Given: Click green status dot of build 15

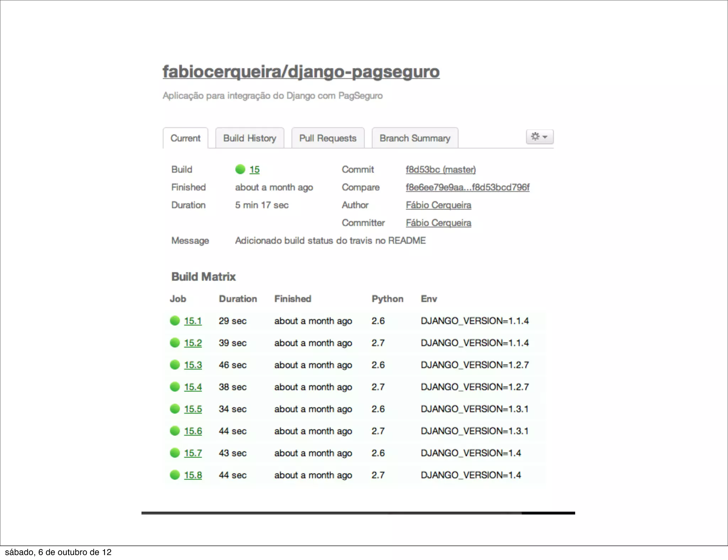Looking at the screenshot, I should (240, 169).
